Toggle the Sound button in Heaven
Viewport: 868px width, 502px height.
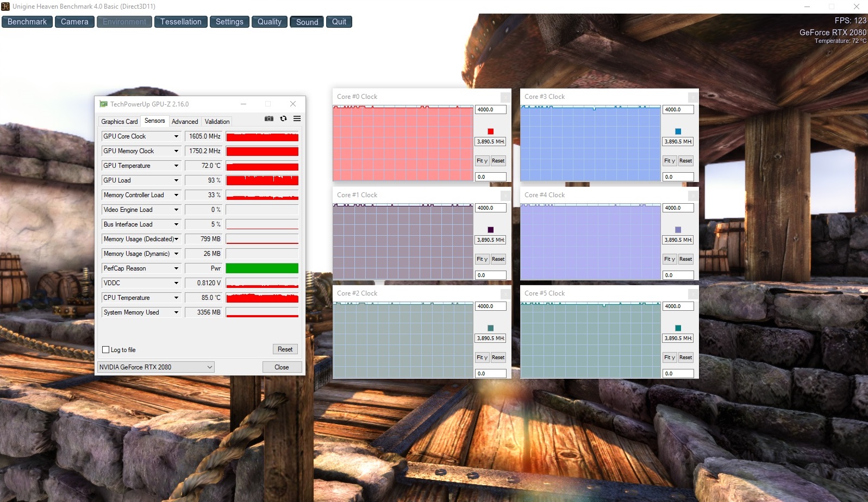[307, 22]
